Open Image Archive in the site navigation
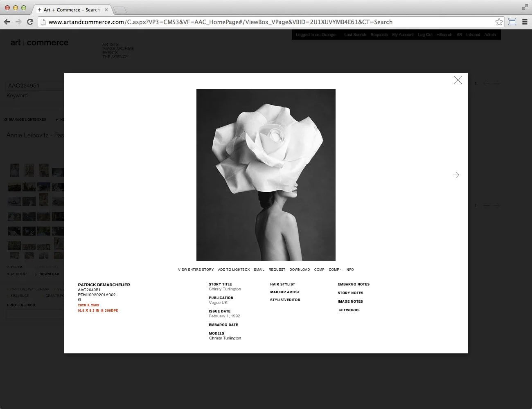The width and height of the screenshot is (532, 409). (118, 48)
